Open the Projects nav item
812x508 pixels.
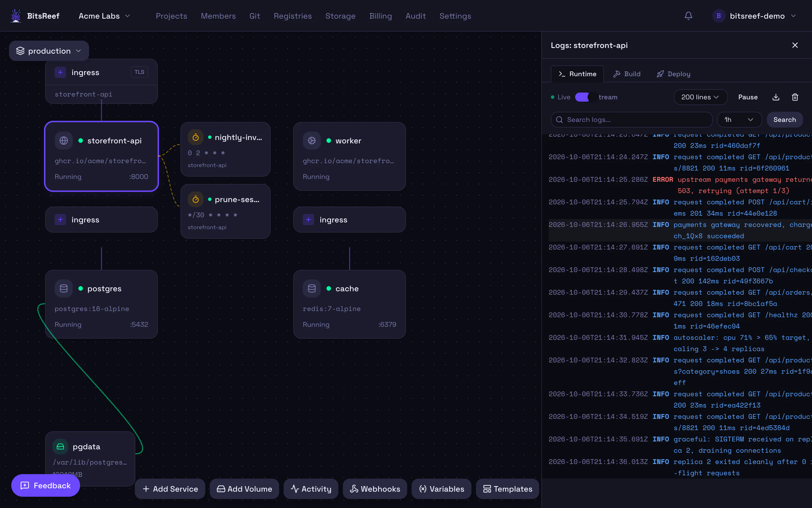[x=171, y=16]
